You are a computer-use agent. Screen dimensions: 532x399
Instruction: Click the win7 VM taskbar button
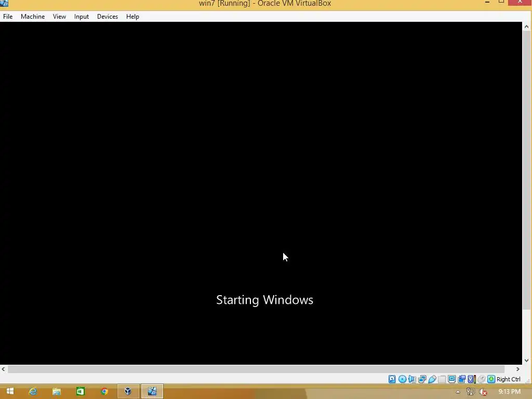152,391
